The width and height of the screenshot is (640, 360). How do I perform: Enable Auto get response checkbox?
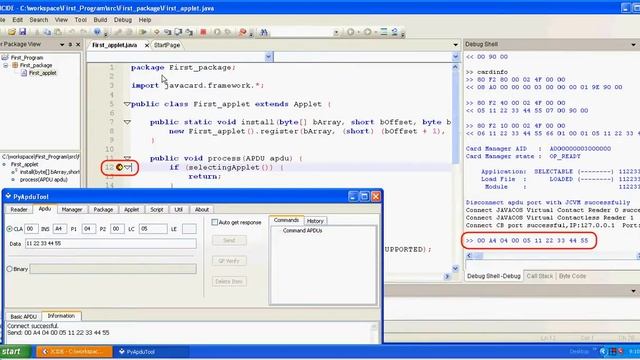214,222
